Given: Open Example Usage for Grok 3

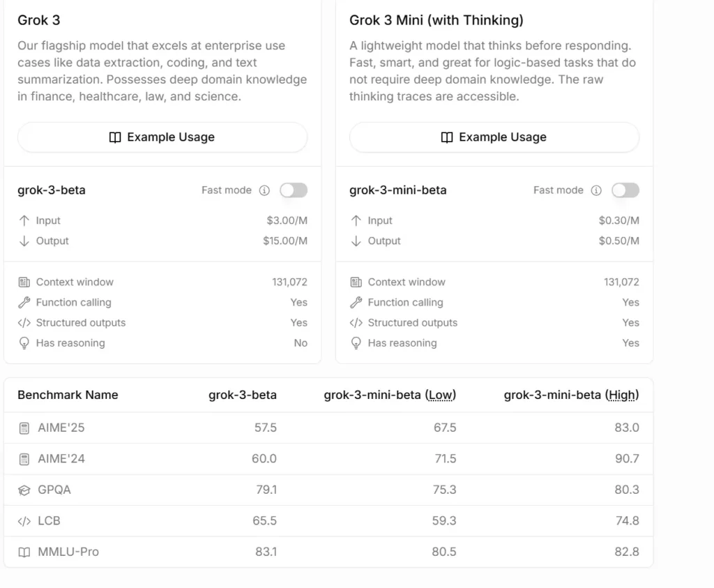Looking at the screenshot, I should pos(162,137).
